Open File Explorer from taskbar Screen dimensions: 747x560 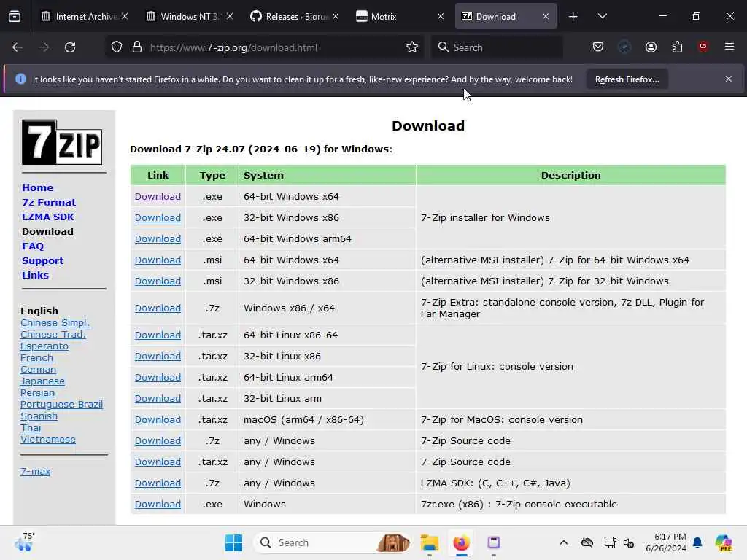[429, 542]
